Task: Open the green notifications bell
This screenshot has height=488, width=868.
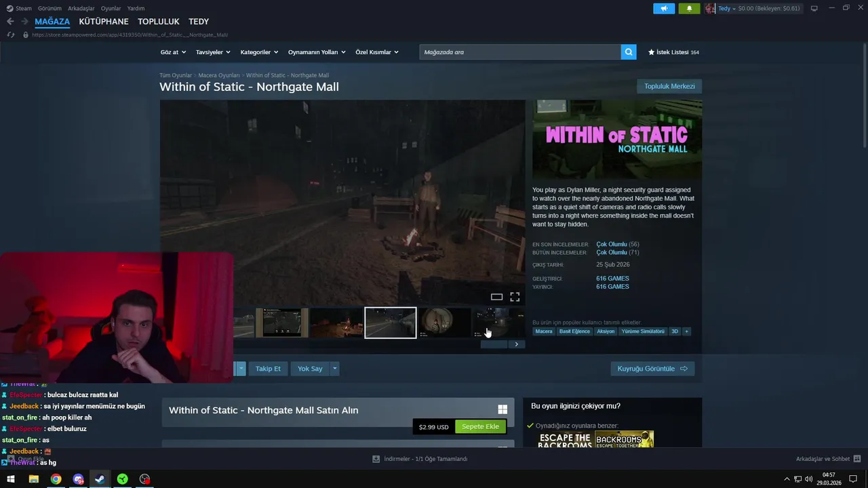Action: coord(689,8)
